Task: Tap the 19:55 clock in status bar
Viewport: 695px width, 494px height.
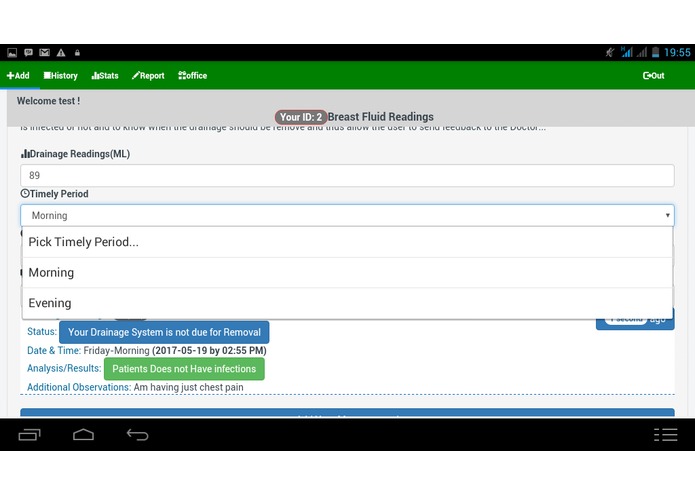Action: pos(677,52)
